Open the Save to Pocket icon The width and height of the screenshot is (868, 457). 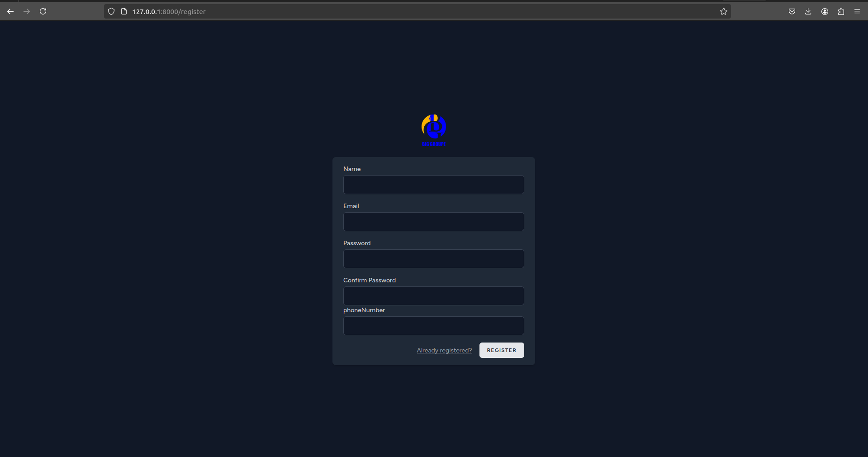click(792, 11)
